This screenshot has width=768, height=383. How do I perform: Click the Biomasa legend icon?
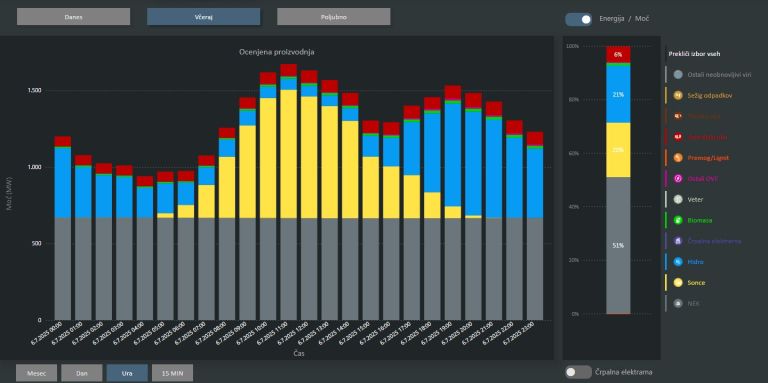(x=678, y=220)
